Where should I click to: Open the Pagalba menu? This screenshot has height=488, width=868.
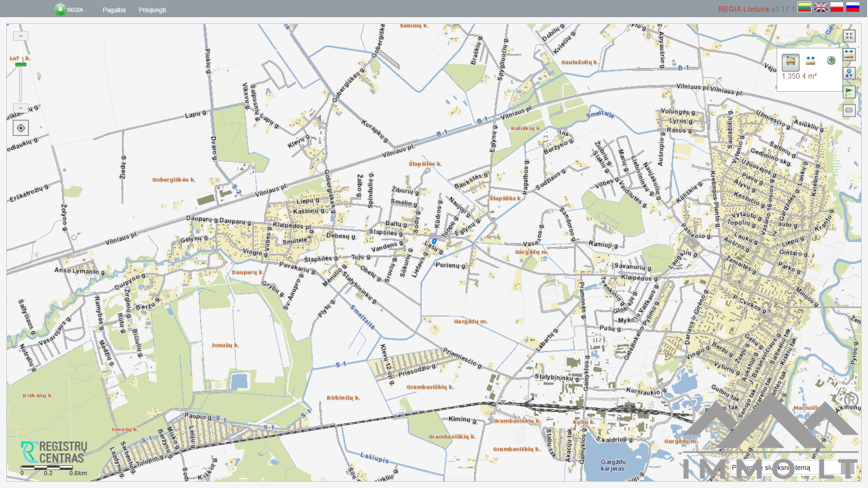click(x=114, y=10)
